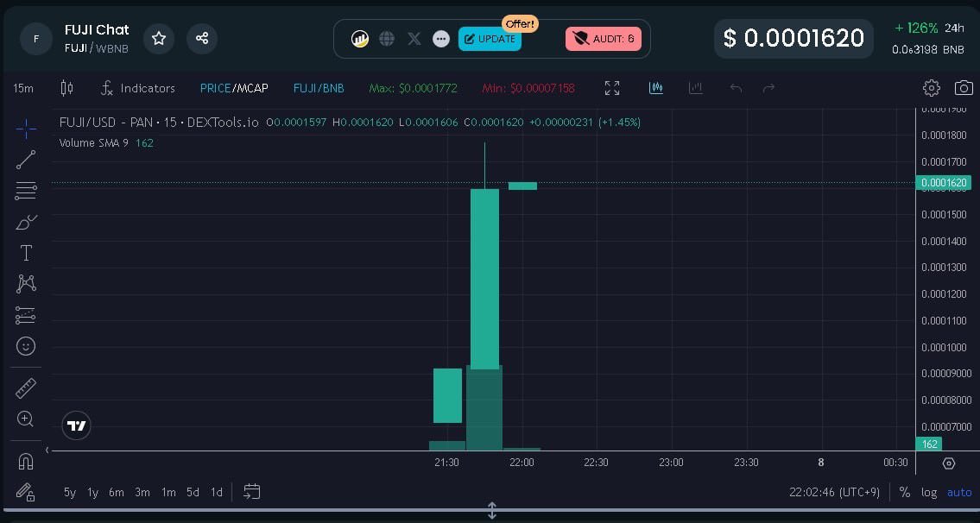Select the trend line drawing tool
This screenshot has width=980, height=523.
(26, 160)
